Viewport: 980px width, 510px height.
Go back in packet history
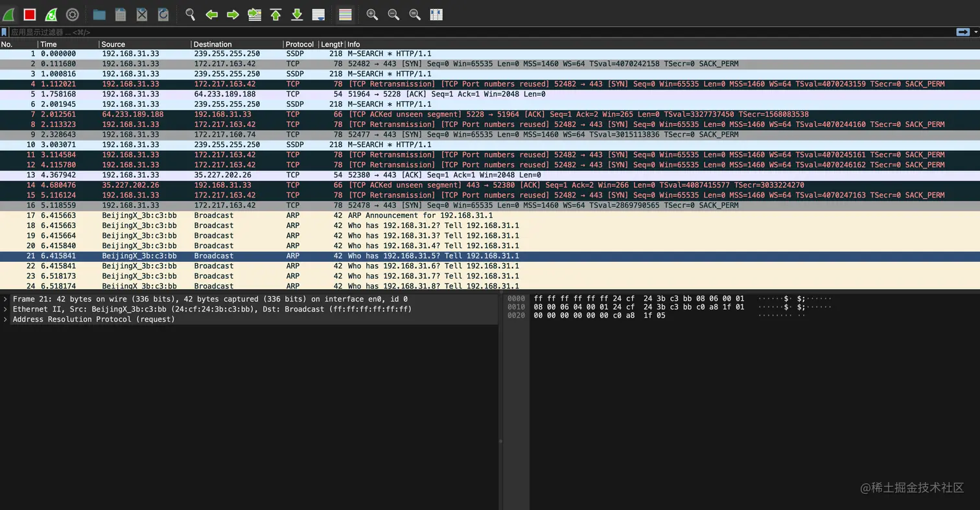(x=211, y=14)
